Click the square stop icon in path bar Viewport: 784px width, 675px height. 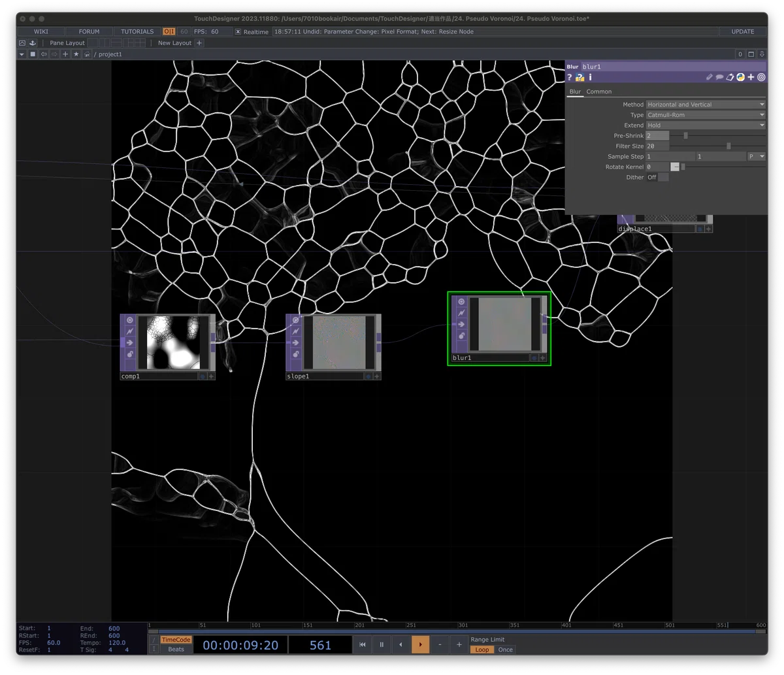pos(33,54)
